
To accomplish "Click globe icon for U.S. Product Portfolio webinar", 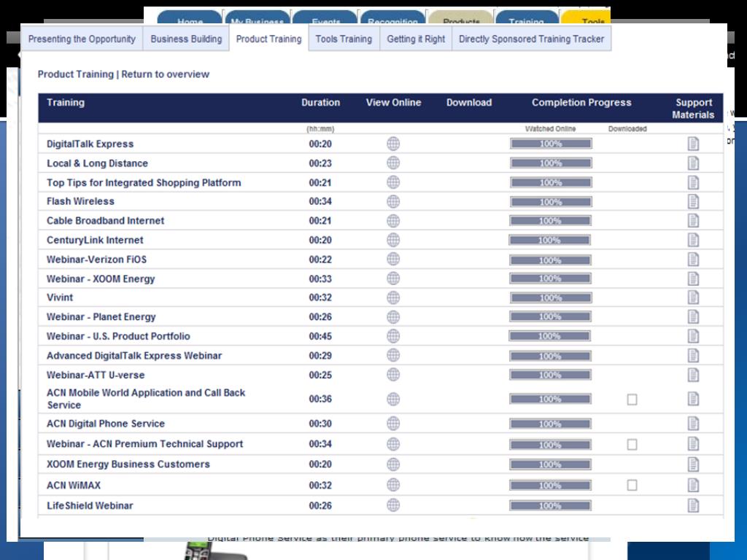I will pyautogui.click(x=393, y=336).
